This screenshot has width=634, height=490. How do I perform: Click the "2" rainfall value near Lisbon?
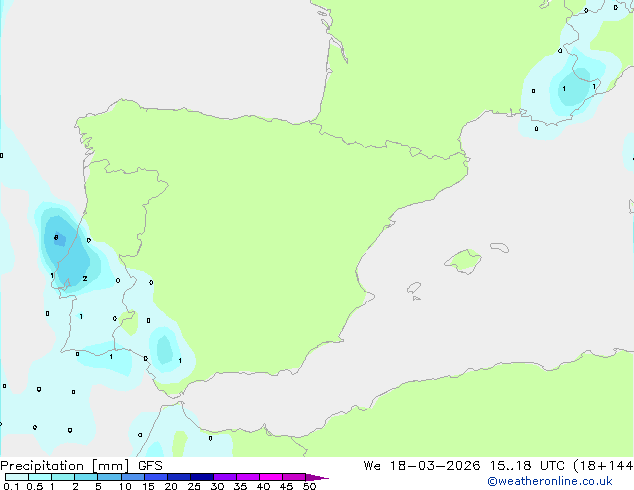[x=85, y=279]
